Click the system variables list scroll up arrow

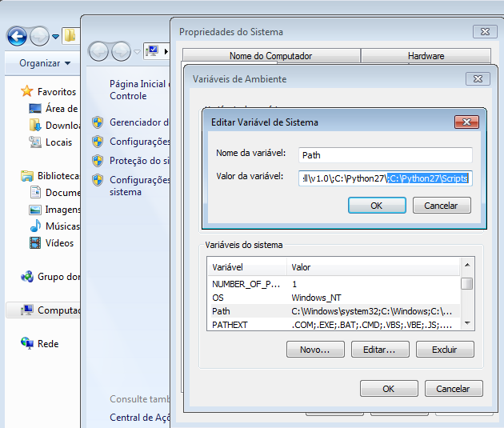(467, 265)
